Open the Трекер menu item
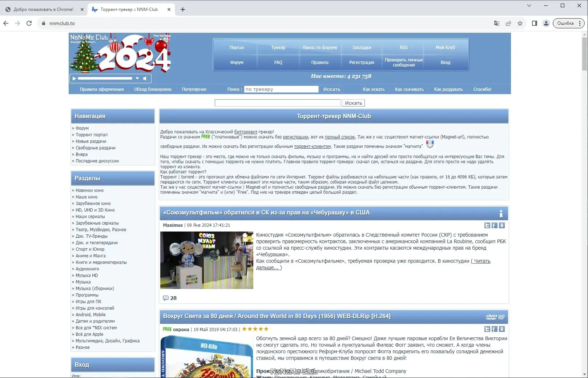This screenshot has height=378, width=588. tap(278, 48)
